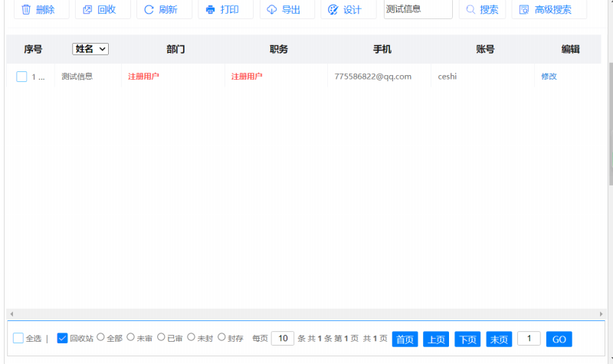The width and height of the screenshot is (613, 364).
Task: Click the 测试信息 name cell
Action: [77, 77]
